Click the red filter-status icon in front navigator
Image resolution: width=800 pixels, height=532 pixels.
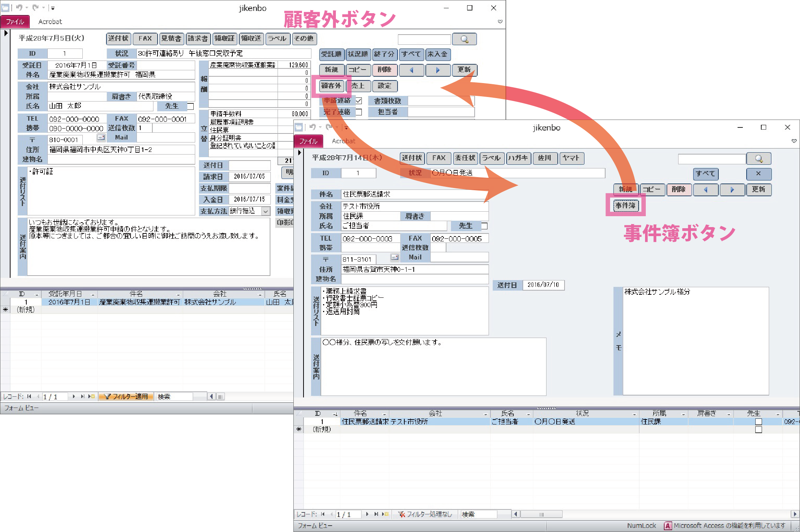[x=402, y=514]
